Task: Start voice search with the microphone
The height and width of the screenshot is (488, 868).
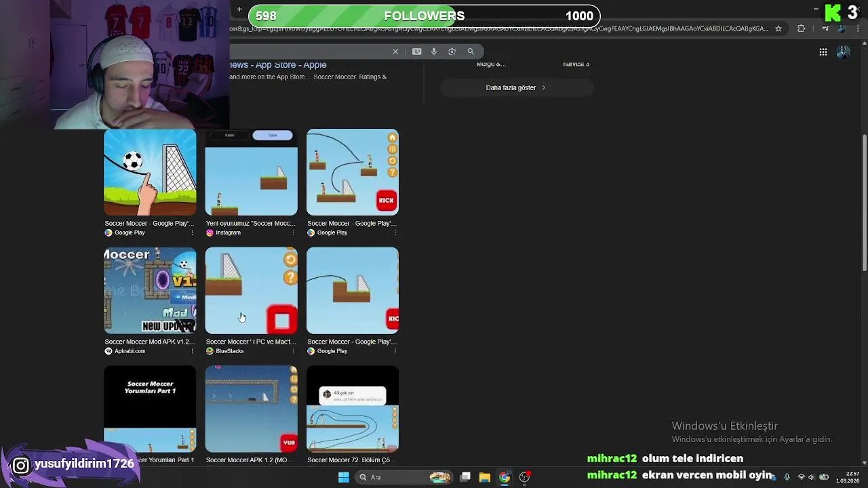Action: point(434,52)
